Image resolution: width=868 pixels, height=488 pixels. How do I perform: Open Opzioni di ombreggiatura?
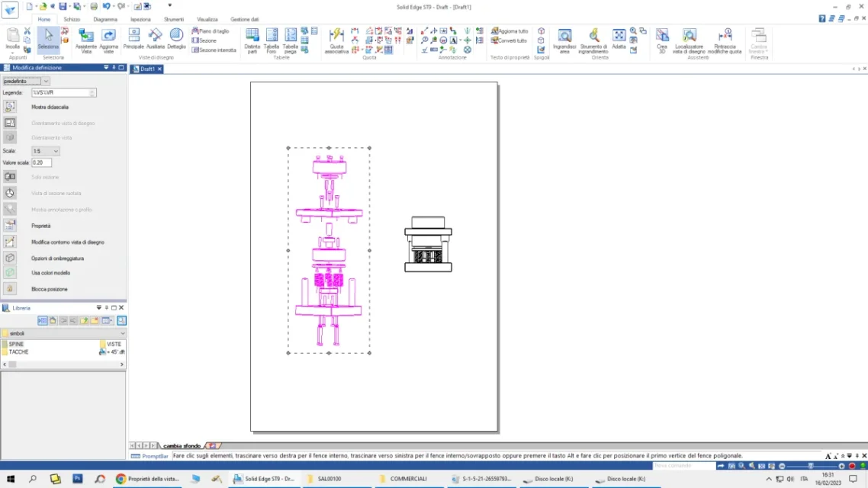[10, 258]
